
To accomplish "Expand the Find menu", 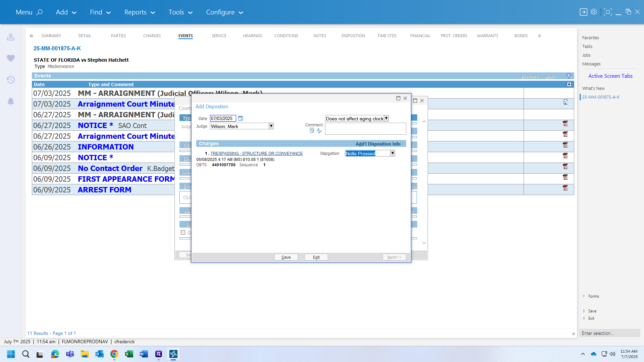I will tap(100, 12).
